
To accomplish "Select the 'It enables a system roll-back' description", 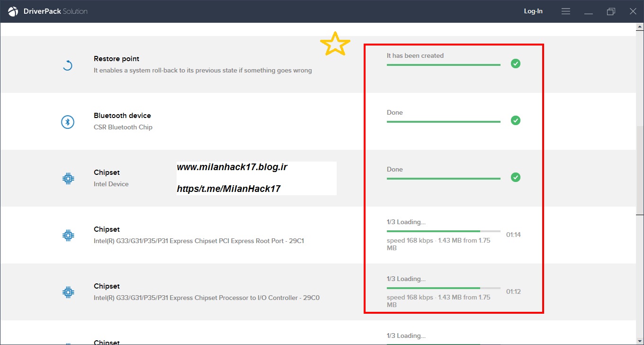I will click(x=203, y=71).
